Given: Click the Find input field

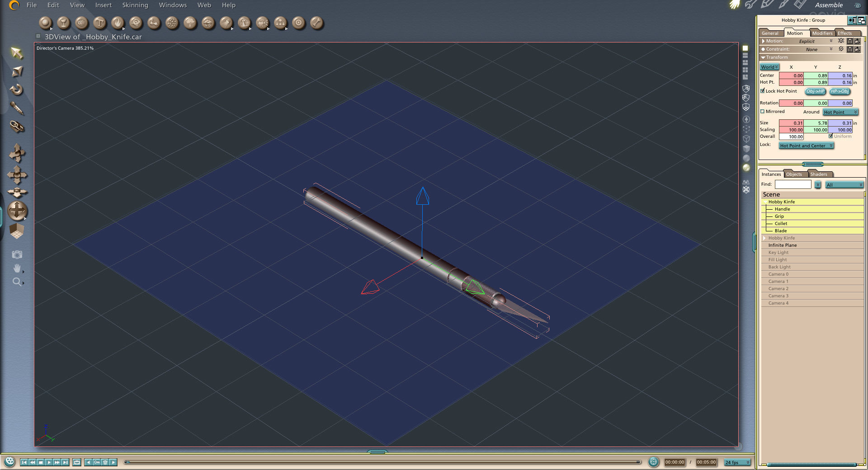Looking at the screenshot, I should point(793,184).
